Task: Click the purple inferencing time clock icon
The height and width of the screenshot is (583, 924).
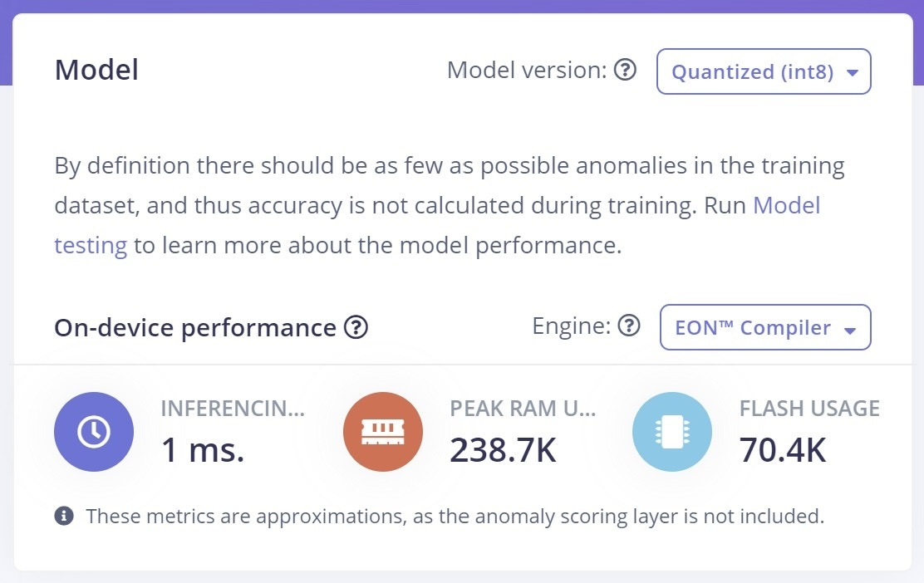Action: click(x=94, y=432)
